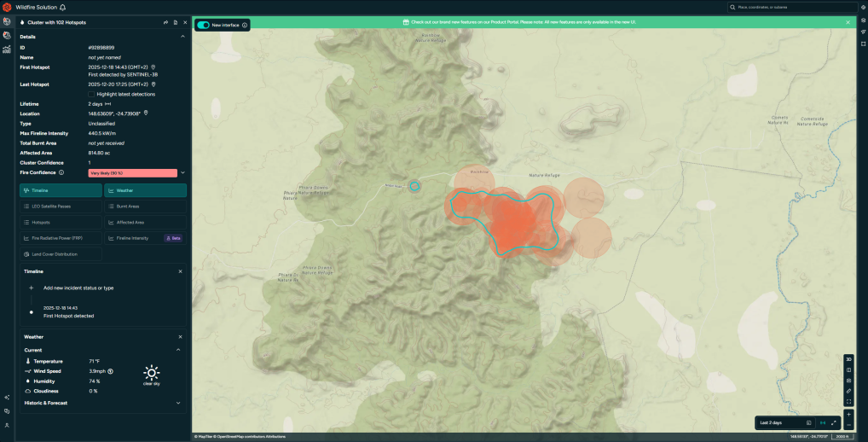Open the statistics chart icon in left sidebar
Image resolution: width=868 pixels, height=442 pixels.
(7, 49)
